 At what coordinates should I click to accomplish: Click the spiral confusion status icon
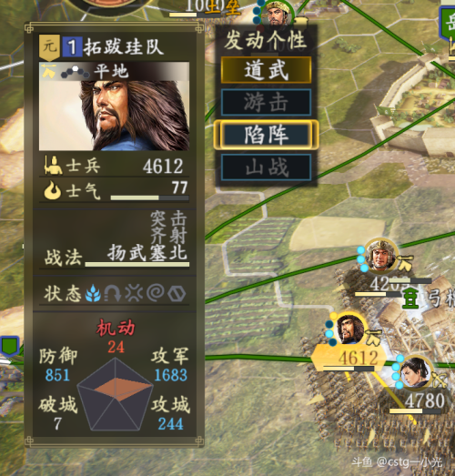[156, 293]
